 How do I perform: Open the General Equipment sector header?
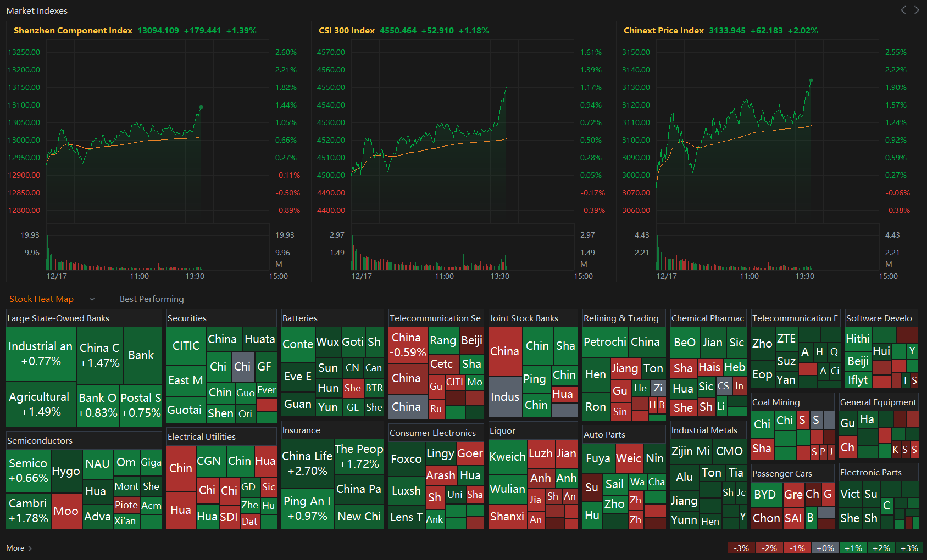pos(879,402)
